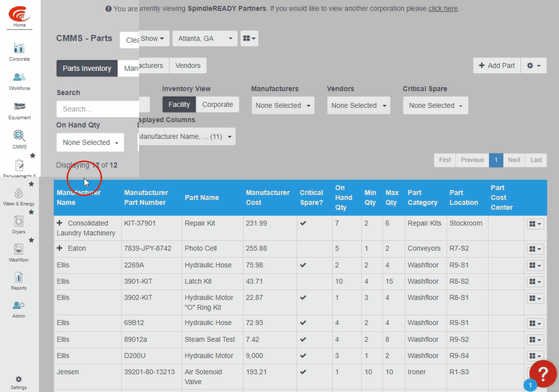Select page 1 in pagination
Image resolution: width=559 pixels, height=392 pixels.
pyautogui.click(x=496, y=160)
